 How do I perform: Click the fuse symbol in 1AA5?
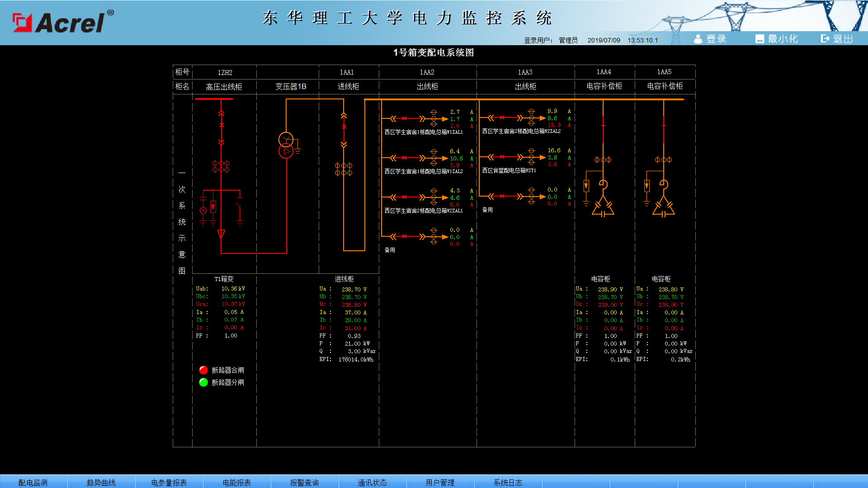point(647,186)
